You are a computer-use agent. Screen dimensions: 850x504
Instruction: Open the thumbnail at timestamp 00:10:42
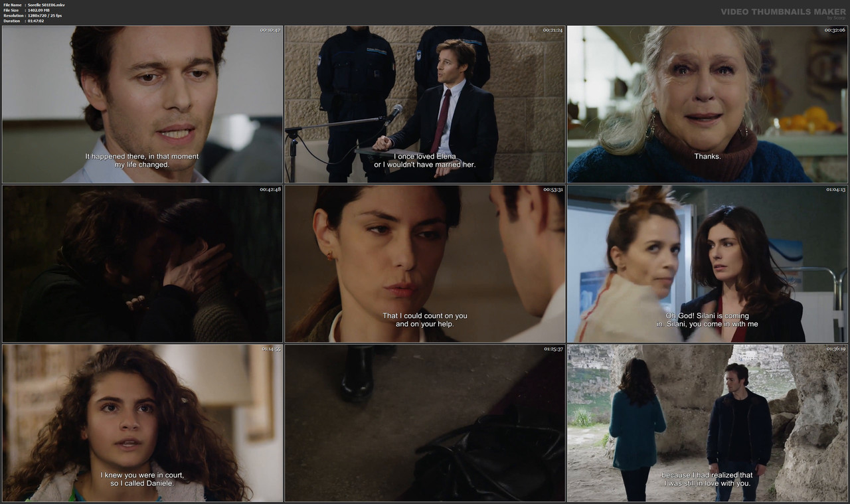pyautogui.click(x=142, y=104)
